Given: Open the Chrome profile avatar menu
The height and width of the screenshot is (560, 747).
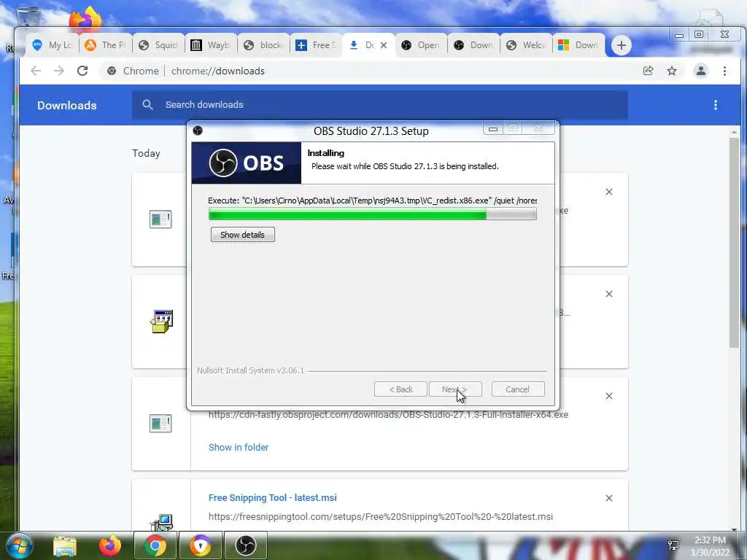Looking at the screenshot, I should point(701,71).
